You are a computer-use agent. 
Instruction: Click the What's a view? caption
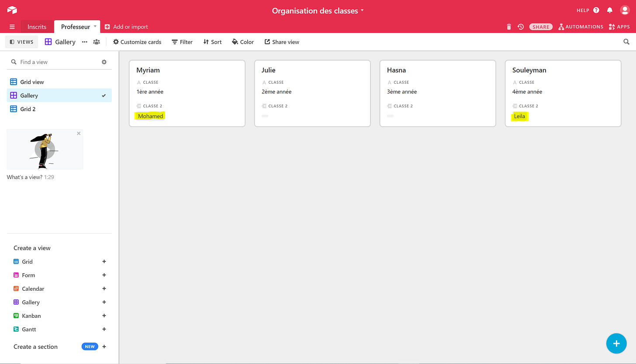click(x=24, y=177)
